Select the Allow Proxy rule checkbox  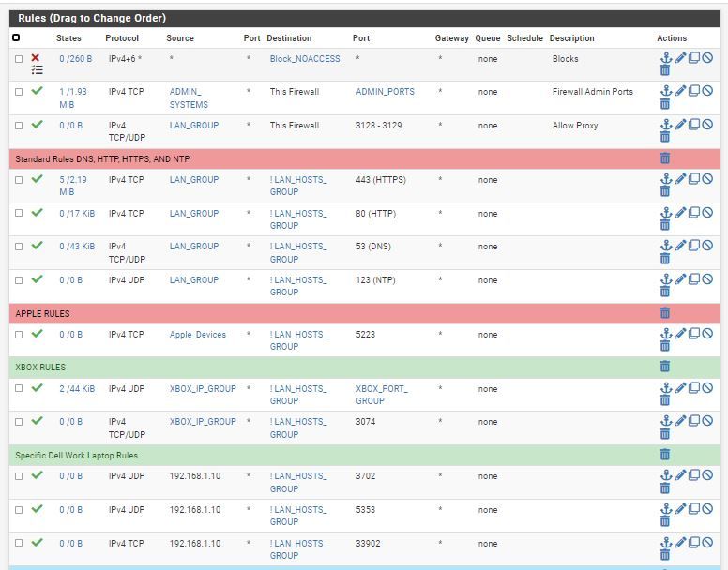(x=19, y=126)
